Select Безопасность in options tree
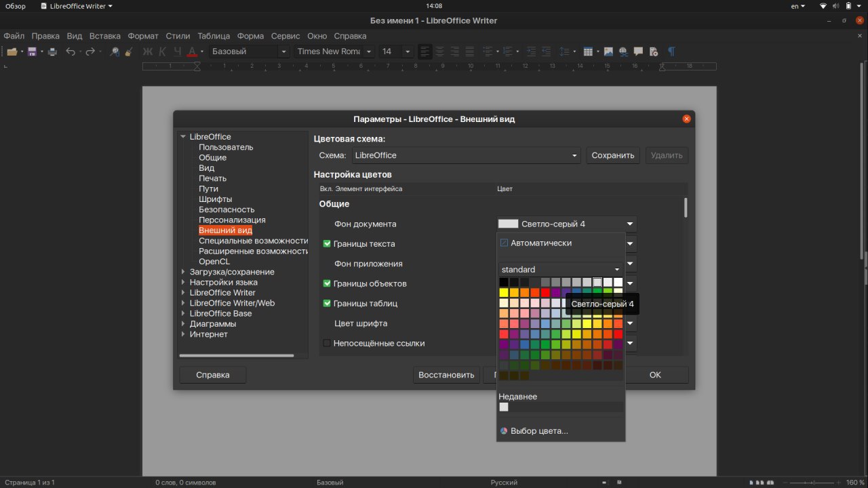The width and height of the screenshot is (868, 488). (226, 209)
